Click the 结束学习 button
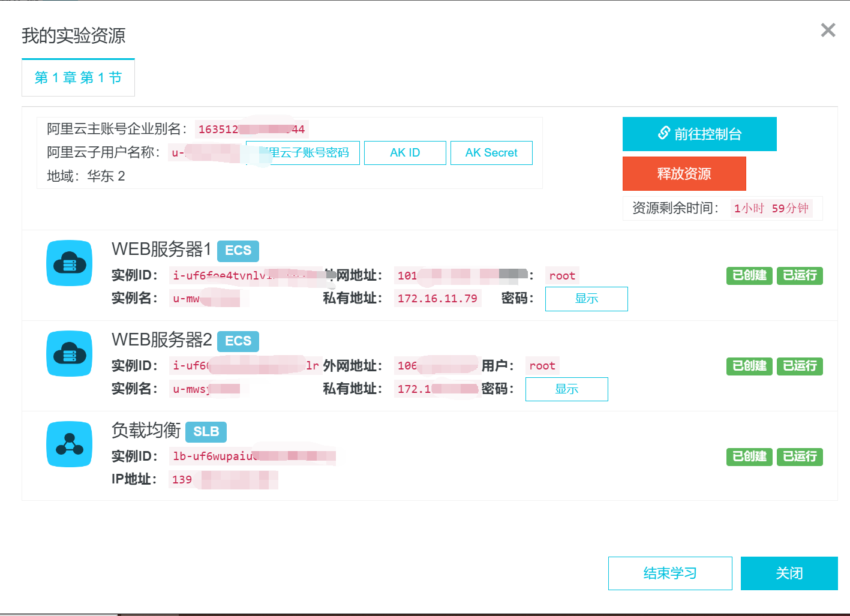850x616 pixels. (670, 573)
